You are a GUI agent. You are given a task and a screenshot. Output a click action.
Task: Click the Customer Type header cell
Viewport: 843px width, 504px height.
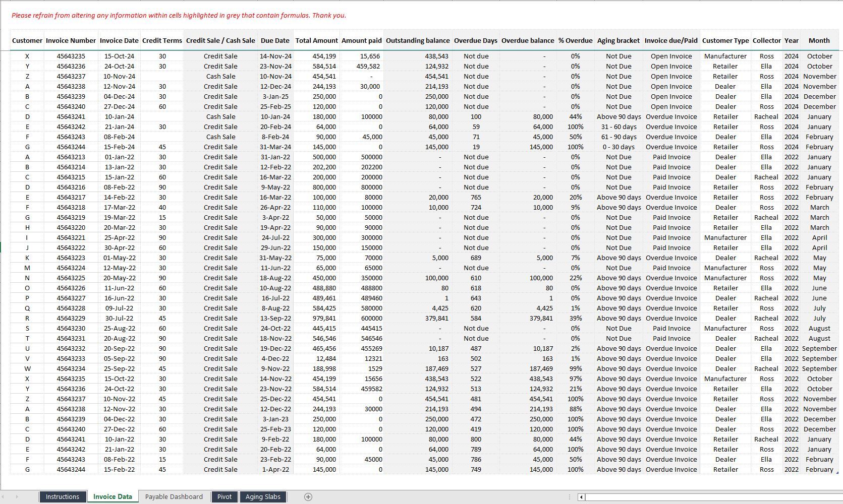pyautogui.click(x=725, y=40)
